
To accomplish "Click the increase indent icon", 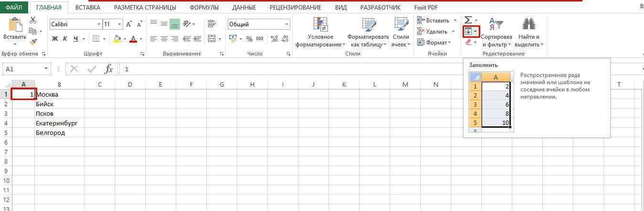I will [x=197, y=39].
